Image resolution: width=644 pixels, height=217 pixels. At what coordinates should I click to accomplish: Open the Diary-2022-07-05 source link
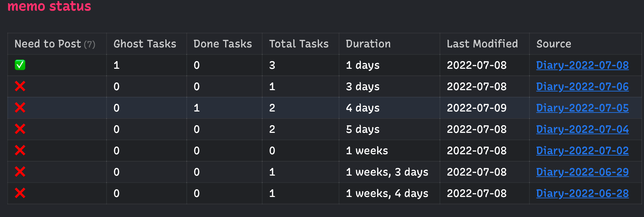(x=582, y=108)
